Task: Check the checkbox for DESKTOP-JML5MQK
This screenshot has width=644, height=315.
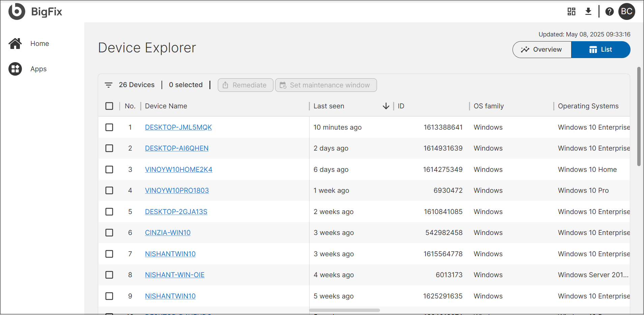Action: tap(109, 127)
